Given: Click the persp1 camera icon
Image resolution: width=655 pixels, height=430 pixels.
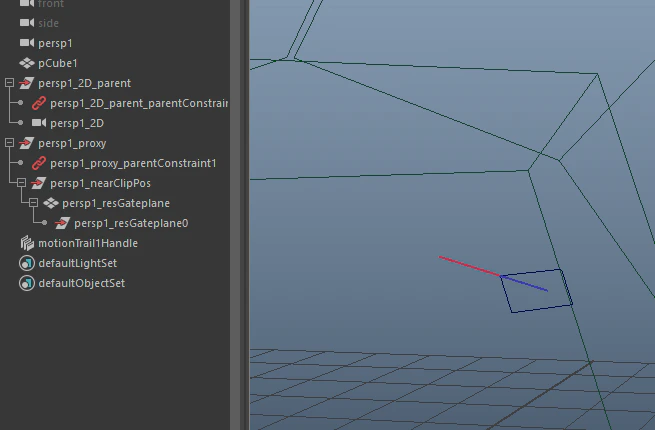Looking at the screenshot, I should pyautogui.click(x=27, y=43).
